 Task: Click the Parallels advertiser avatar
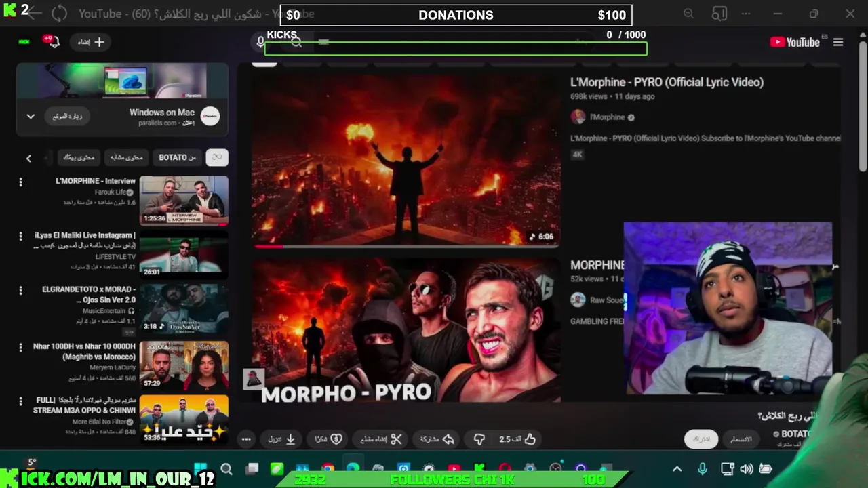(x=210, y=116)
